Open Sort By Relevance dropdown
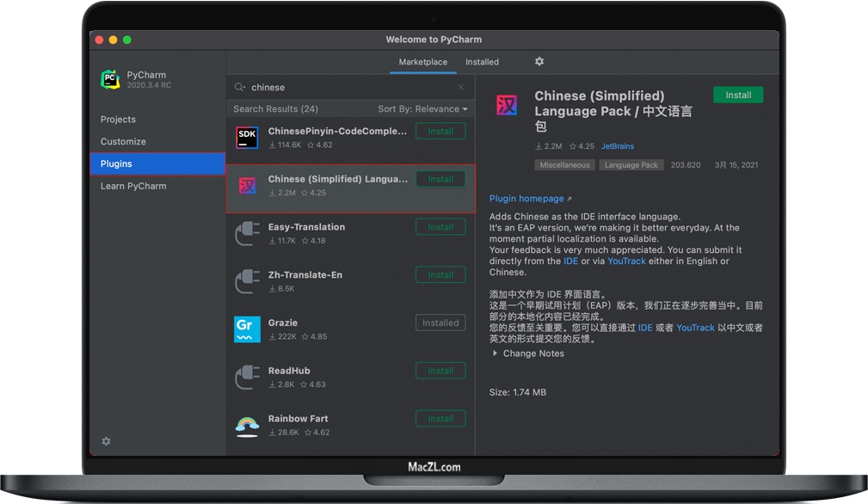Screen dimensions: 868x504 point(422,109)
